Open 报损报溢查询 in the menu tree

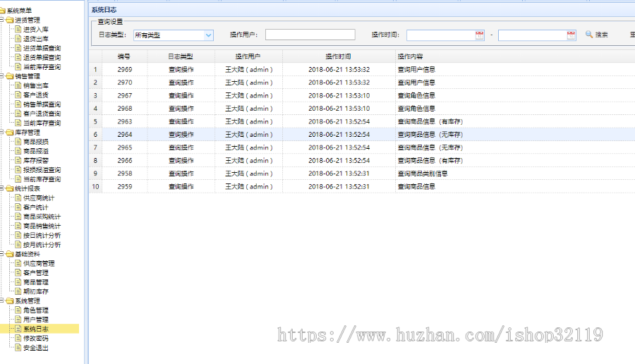(42, 170)
